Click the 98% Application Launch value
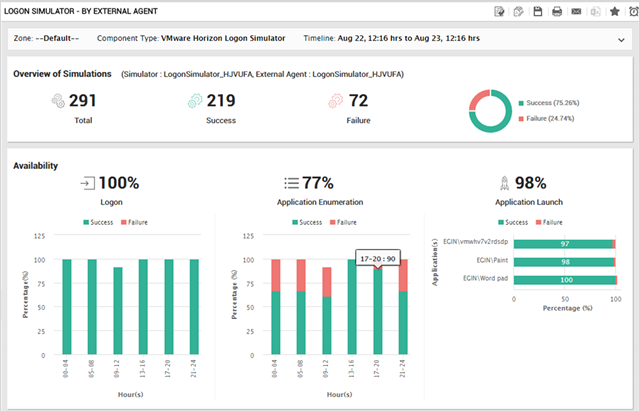Screen dimensions: 640x412 click(x=531, y=183)
